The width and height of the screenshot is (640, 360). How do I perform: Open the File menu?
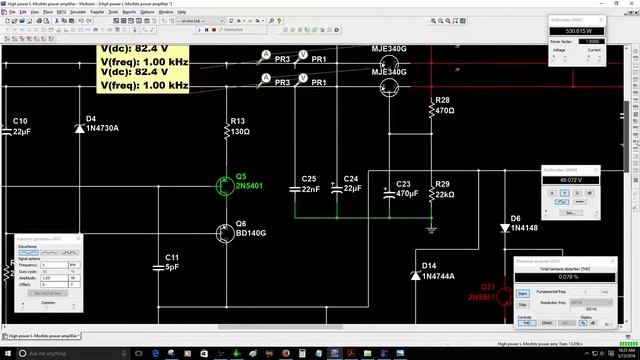coord(13,12)
